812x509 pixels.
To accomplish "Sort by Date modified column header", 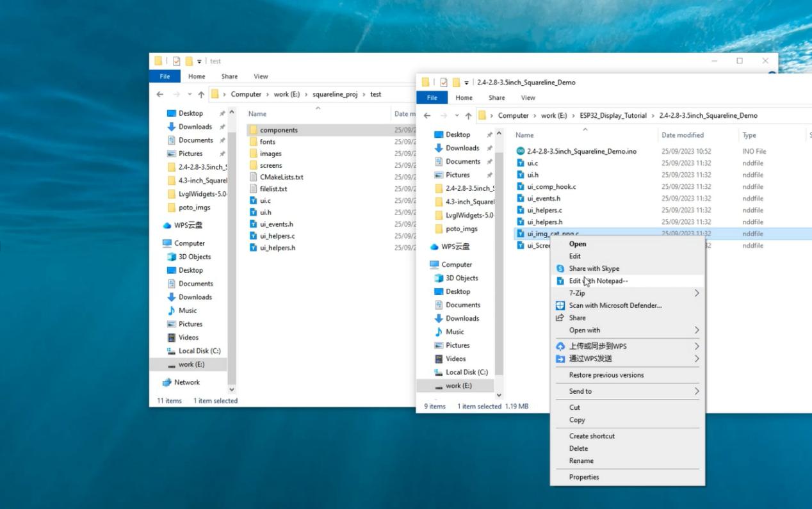I will point(682,135).
